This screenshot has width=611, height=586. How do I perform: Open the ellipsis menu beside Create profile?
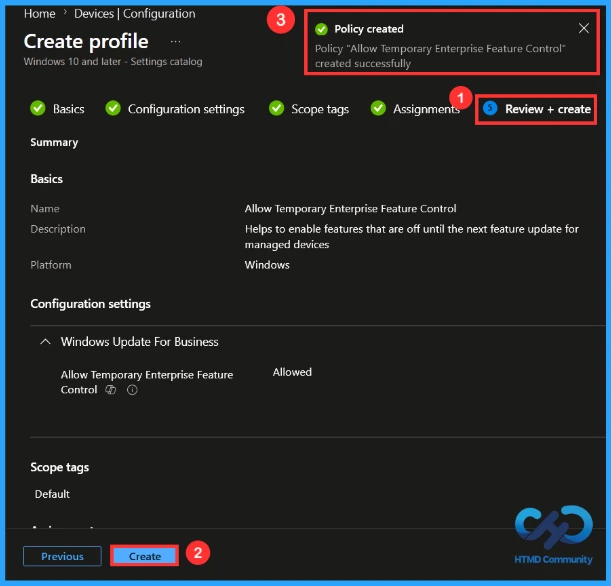coord(175,41)
